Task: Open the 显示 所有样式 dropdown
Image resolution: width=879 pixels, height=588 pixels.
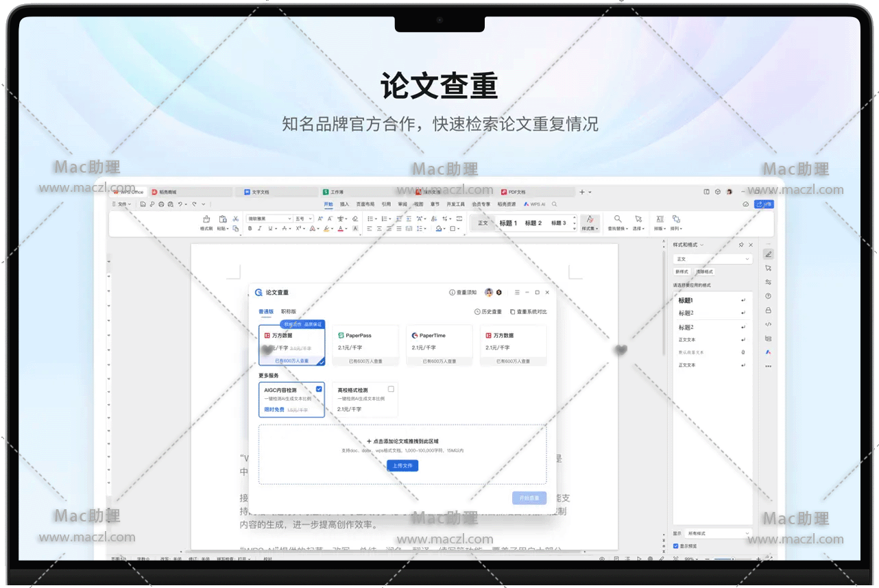Action: pos(718,533)
